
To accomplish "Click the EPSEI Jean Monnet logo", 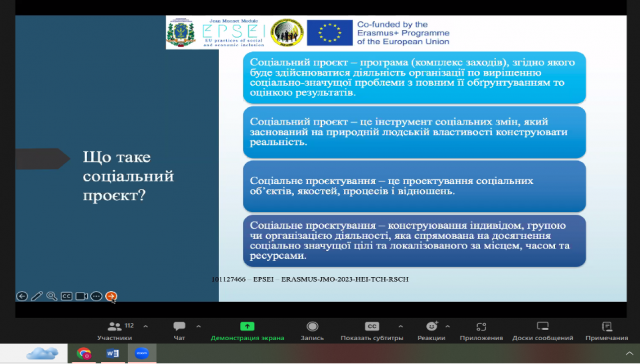I will 233,33.
